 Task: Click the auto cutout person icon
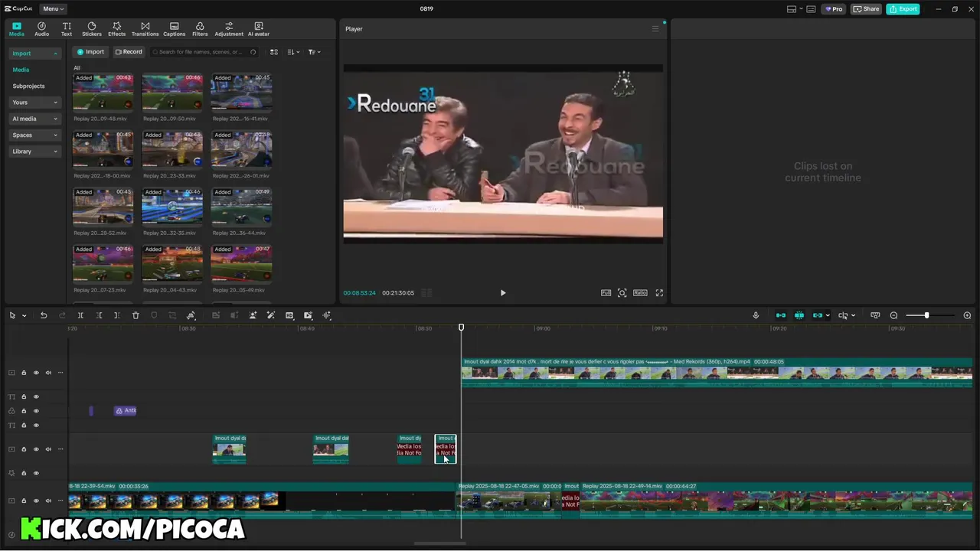coord(253,315)
